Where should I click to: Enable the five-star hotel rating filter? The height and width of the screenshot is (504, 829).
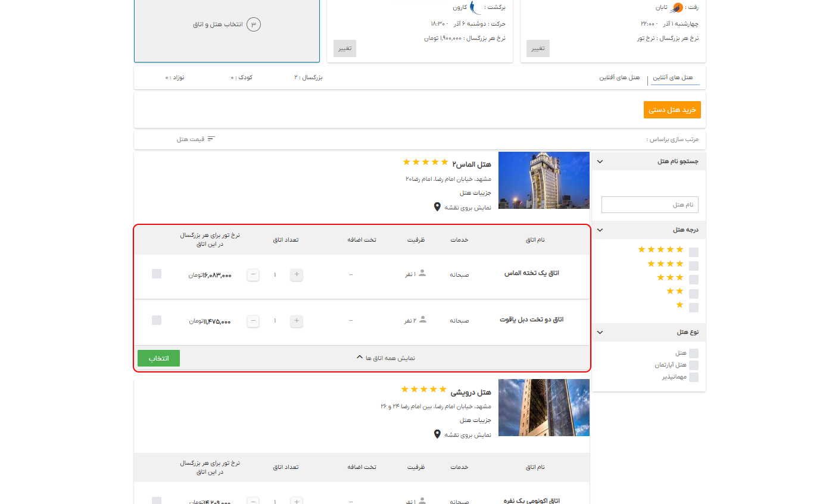(x=693, y=252)
